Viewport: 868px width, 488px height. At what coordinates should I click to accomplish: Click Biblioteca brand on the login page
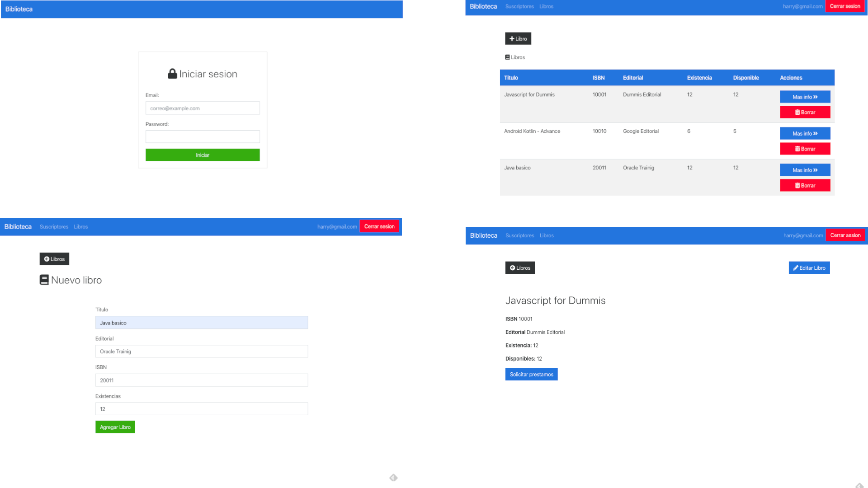point(19,9)
